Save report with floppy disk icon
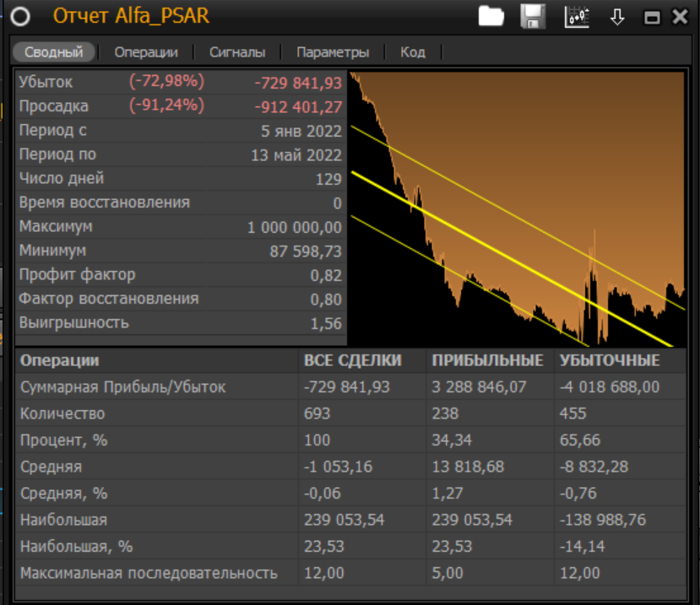Viewport: 700px width, 605px height. point(532,16)
